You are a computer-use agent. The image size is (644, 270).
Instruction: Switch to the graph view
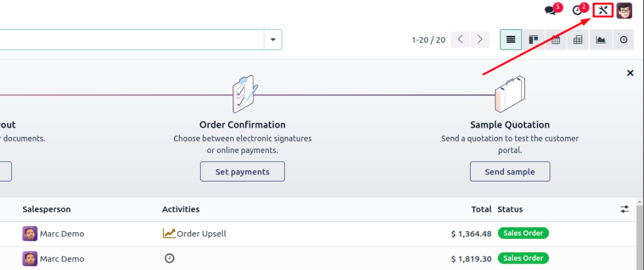click(x=601, y=40)
